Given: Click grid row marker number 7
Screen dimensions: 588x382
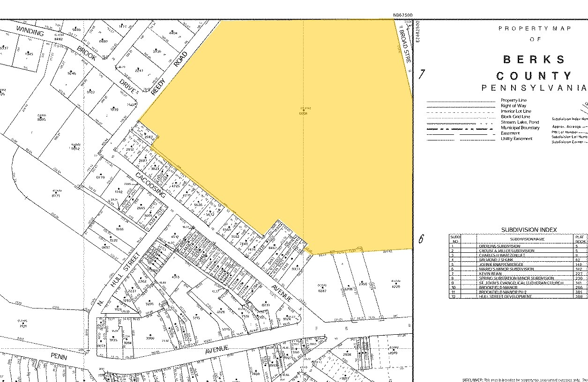Looking at the screenshot, I should [422, 74].
